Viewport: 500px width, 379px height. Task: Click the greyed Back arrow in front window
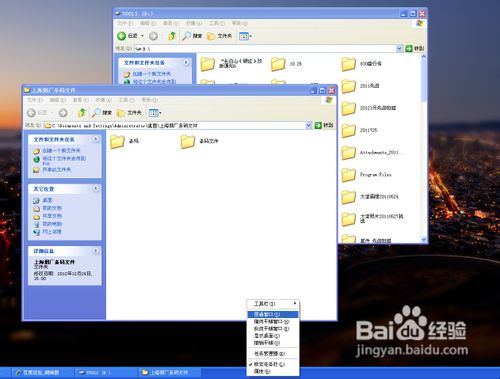(31, 113)
